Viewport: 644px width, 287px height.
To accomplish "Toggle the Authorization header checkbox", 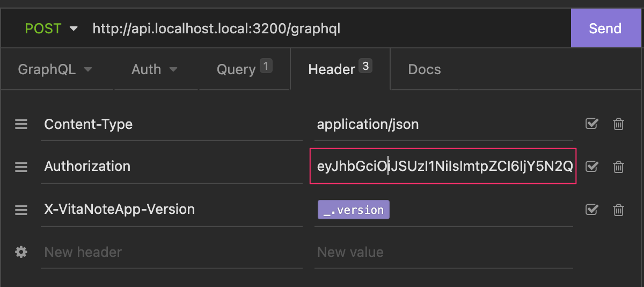I will [x=591, y=167].
